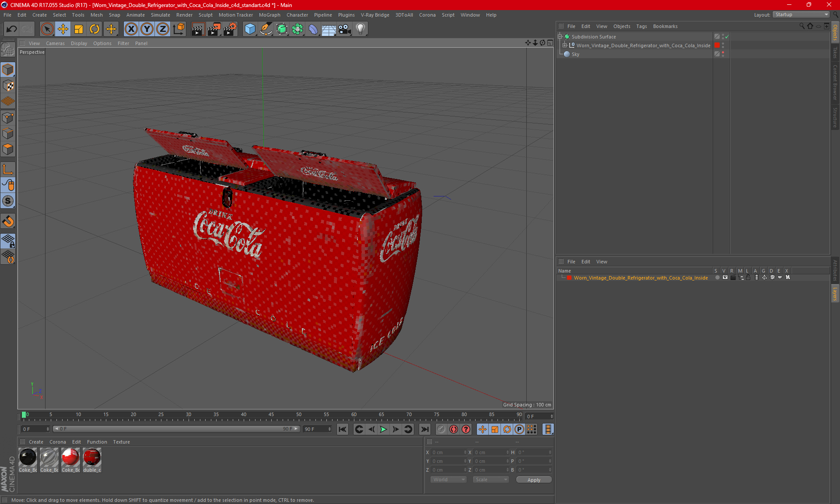Add a Light object
Viewport: 840px width, 504px height.
click(360, 29)
